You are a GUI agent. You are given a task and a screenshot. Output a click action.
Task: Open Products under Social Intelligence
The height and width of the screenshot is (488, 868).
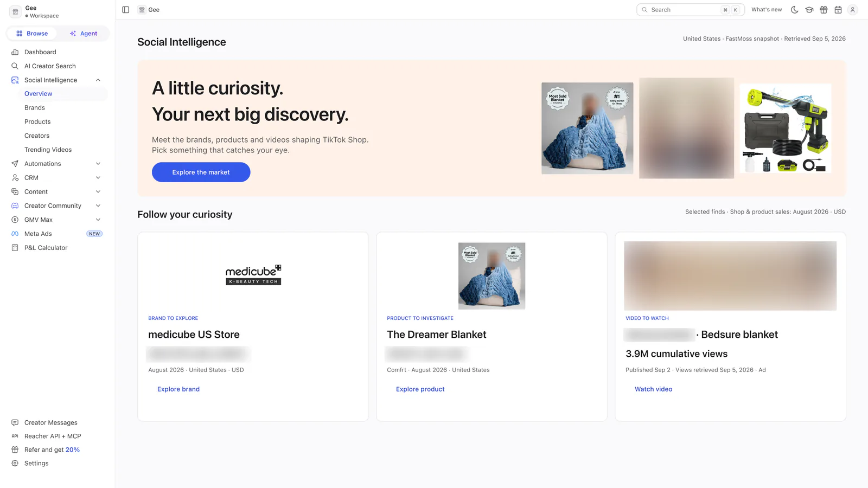[x=37, y=122]
